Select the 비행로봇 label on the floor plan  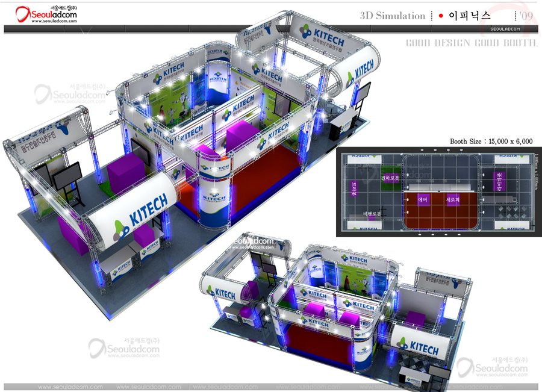[372, 214]
